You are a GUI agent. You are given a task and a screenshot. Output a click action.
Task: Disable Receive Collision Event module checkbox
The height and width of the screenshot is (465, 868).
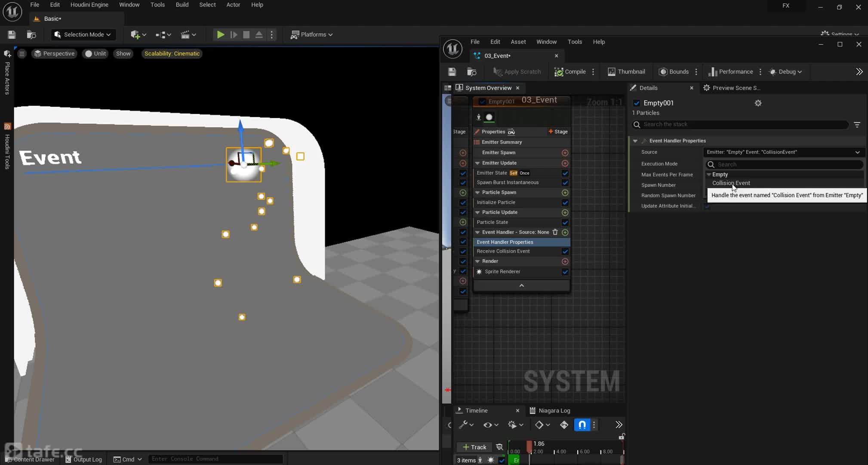pyautogui.click(x=565, y=251)
